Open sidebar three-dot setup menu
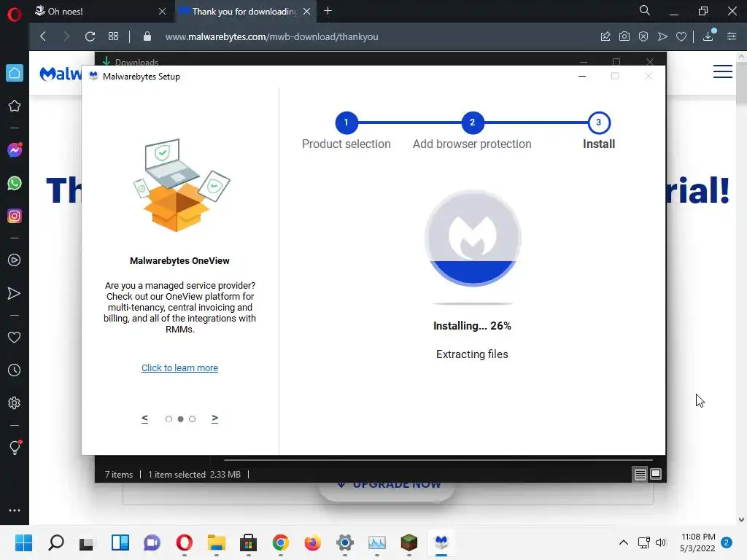Viewport: 747px width, 560px height. [x=15, y=510]
